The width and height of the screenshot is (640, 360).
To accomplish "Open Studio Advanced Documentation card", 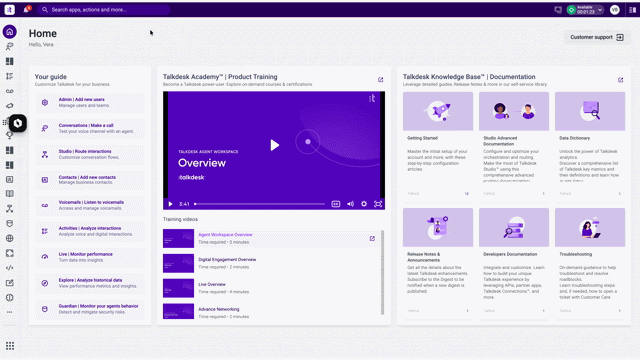I will pos(514,145).
